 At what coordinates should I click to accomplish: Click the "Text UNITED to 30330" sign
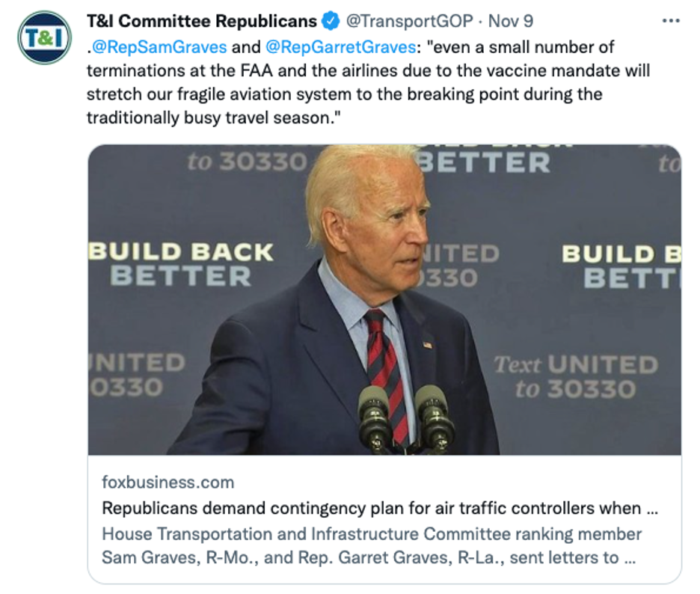click(x=574, y=376)
